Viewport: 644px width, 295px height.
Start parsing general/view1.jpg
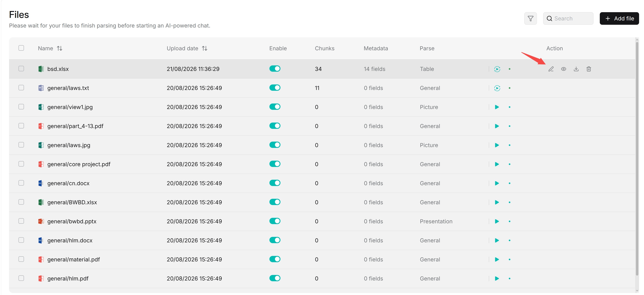tap(497, 107)
